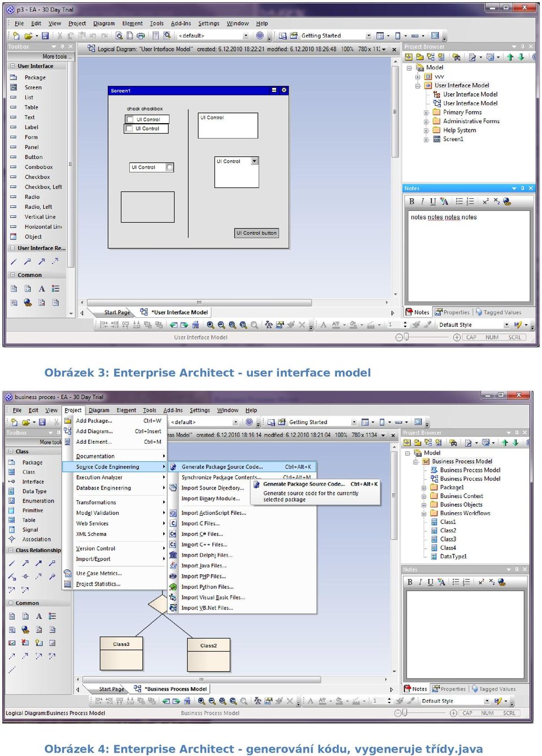Click Save icon in p3 window toolbar

(x=45, y=36)
